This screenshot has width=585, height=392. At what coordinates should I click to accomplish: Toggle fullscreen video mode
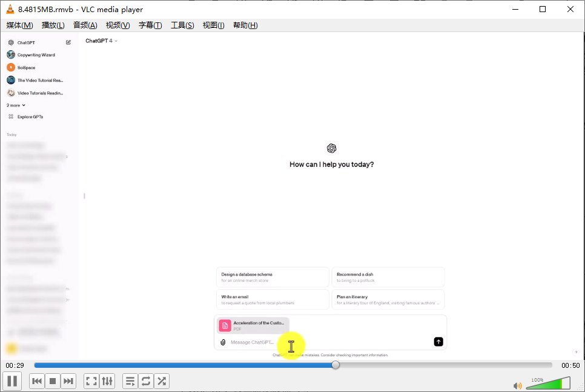pos(91,381)
